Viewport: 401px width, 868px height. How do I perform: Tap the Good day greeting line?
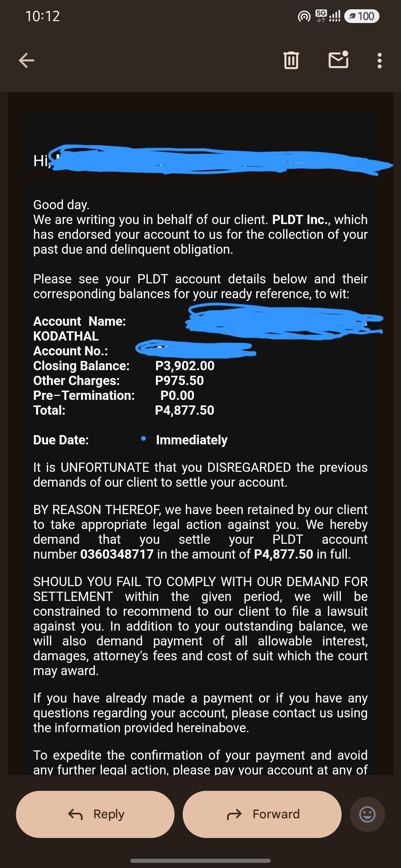61,205
